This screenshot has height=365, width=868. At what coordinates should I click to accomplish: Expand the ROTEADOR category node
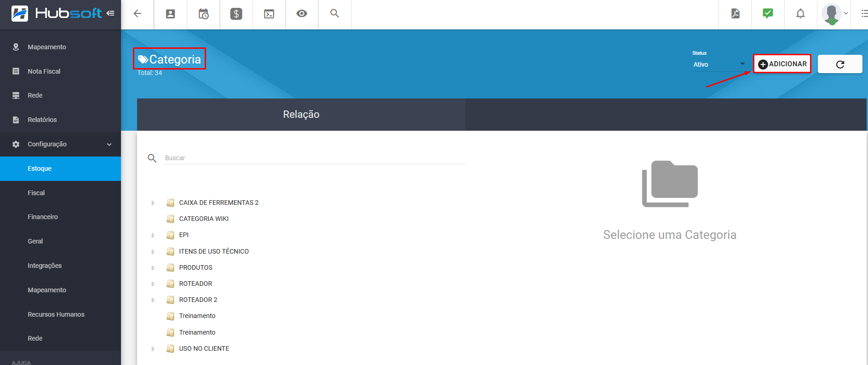[153, 284]
